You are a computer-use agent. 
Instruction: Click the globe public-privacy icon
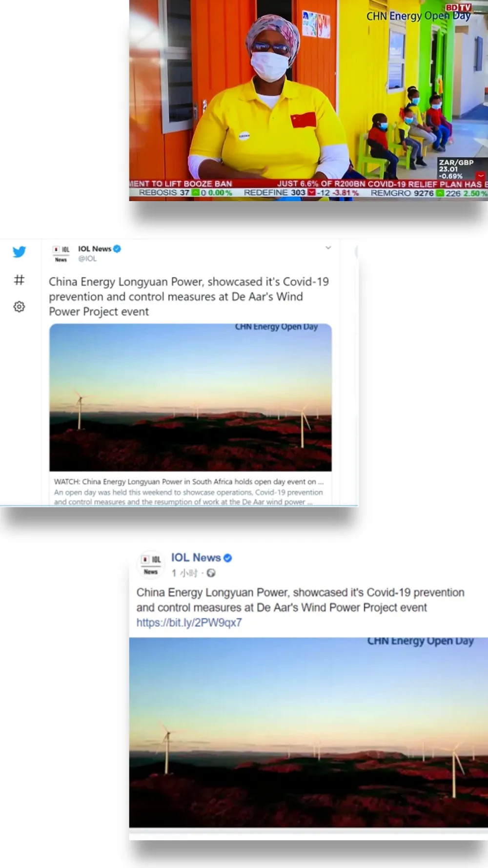coord(211,573)
